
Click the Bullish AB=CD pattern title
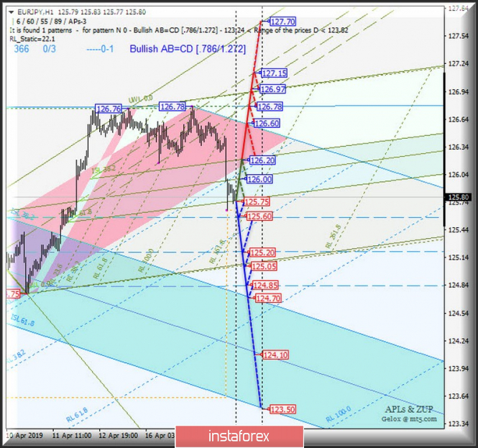click(188, 49)
